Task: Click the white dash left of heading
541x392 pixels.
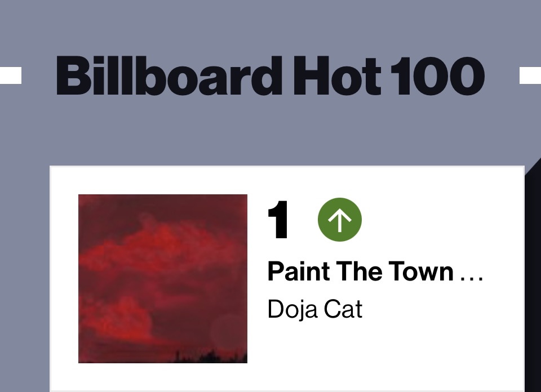Action: tap(10, 75)
